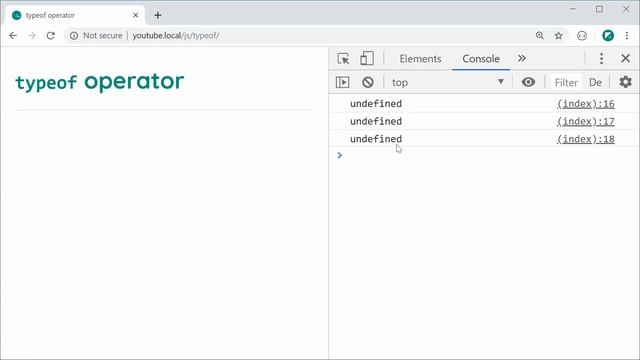The height and width of the screenshot is (360, 640).
Task: Open the DevTools three-dot customize menu
Action: point(601,58)
